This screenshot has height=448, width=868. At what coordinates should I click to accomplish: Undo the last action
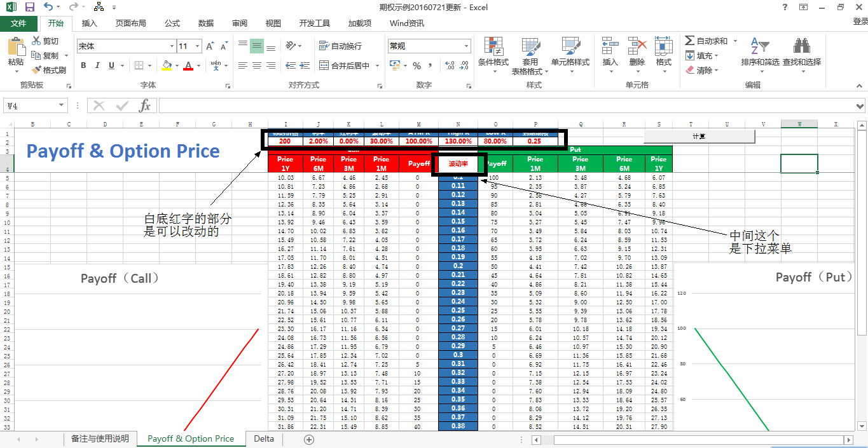click(x=48, y=7)
